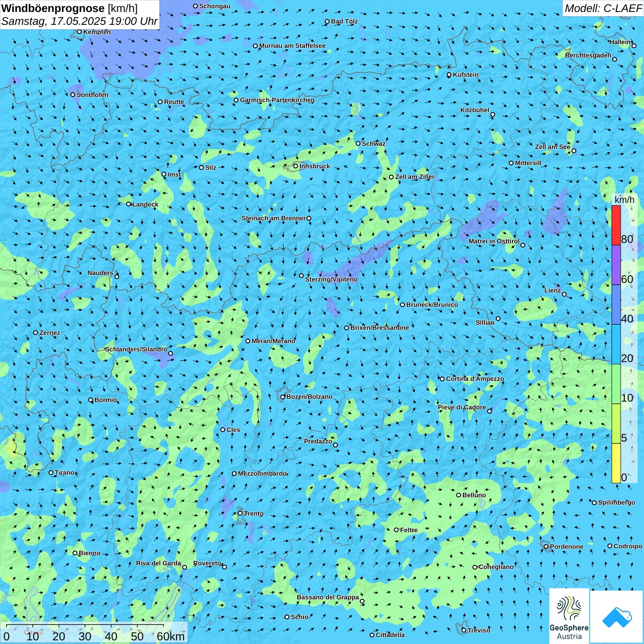The width and height of the screenshot is (644, 644).
Task: Click the Cittadella label
Action: [x=391, y=635]
